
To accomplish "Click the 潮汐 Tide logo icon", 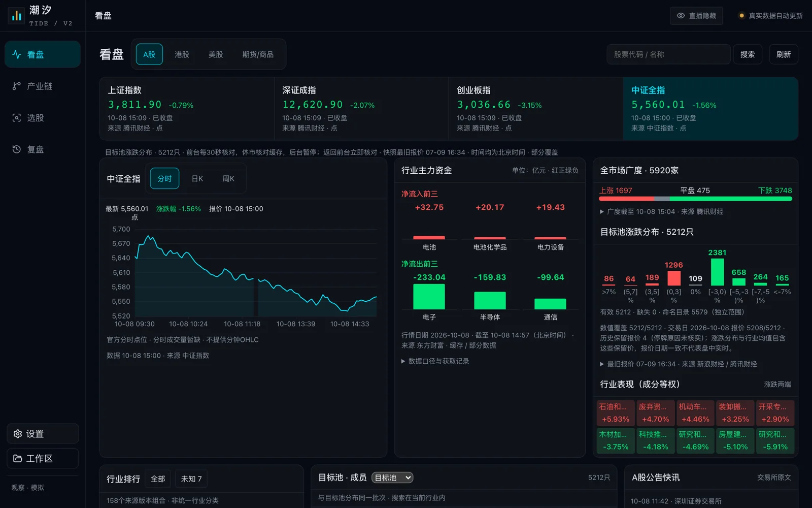I will click(x=16, y=16).
